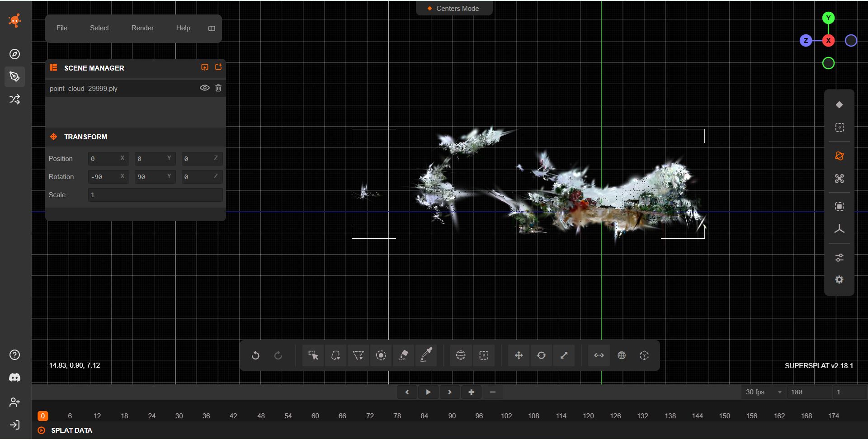
Task: Select the box selection tool
Action: 484,355
